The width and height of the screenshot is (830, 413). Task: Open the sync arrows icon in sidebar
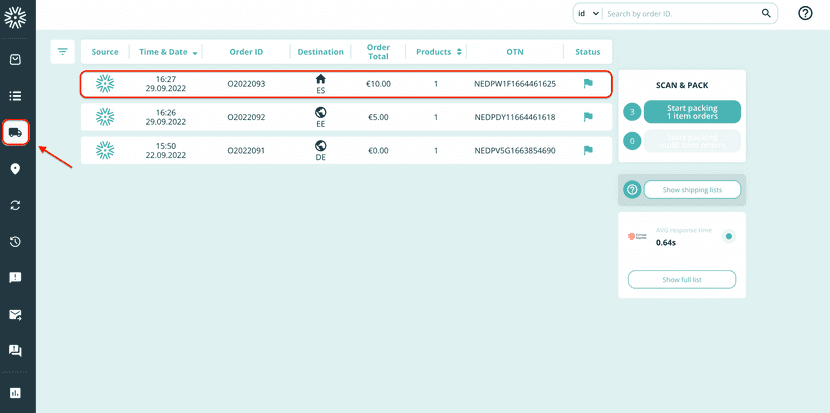16,205
